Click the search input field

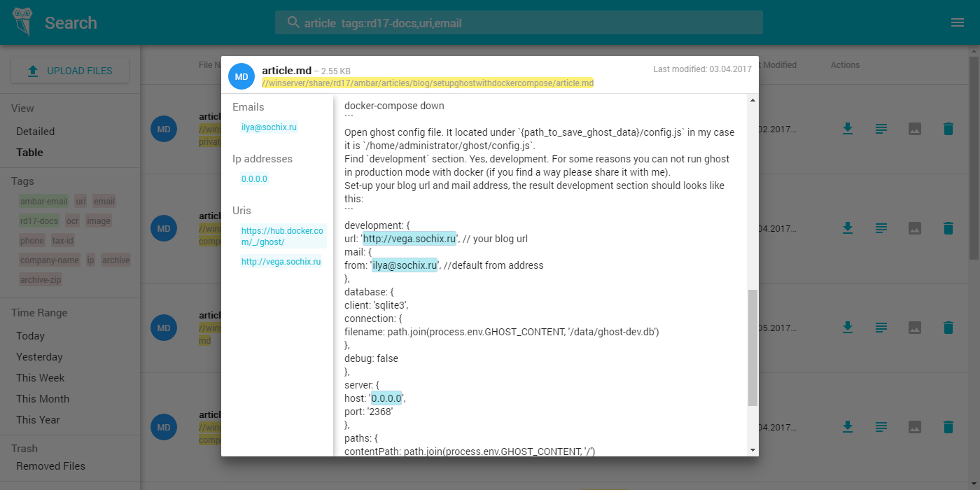click(519, 22)
